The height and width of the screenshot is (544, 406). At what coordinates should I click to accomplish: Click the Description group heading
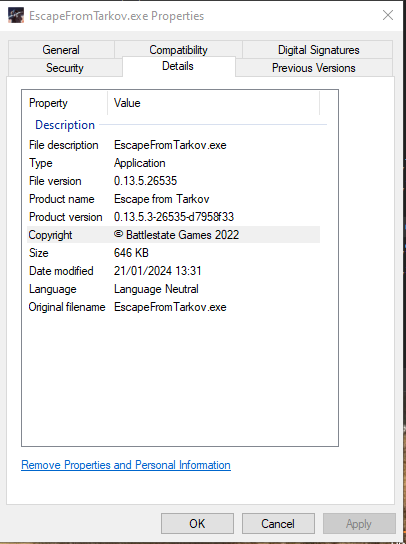point(65,125)
